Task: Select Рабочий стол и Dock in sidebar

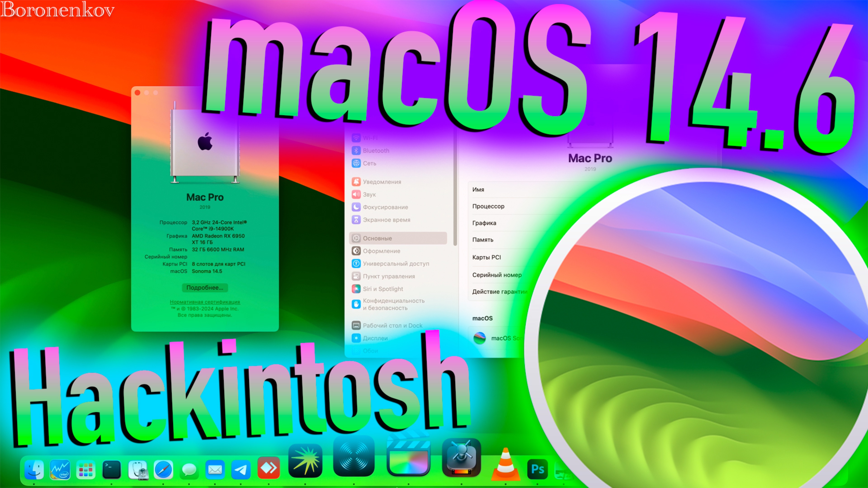Action: coord(398,325)
